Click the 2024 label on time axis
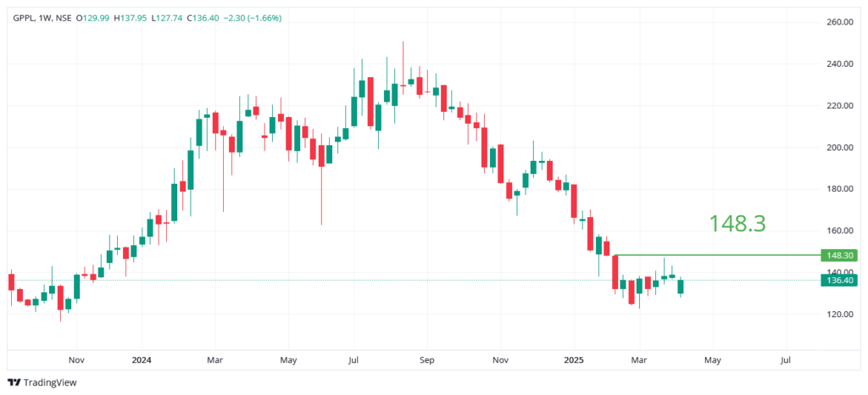This screenshot has width=868, height=395. tap(142, 359)
